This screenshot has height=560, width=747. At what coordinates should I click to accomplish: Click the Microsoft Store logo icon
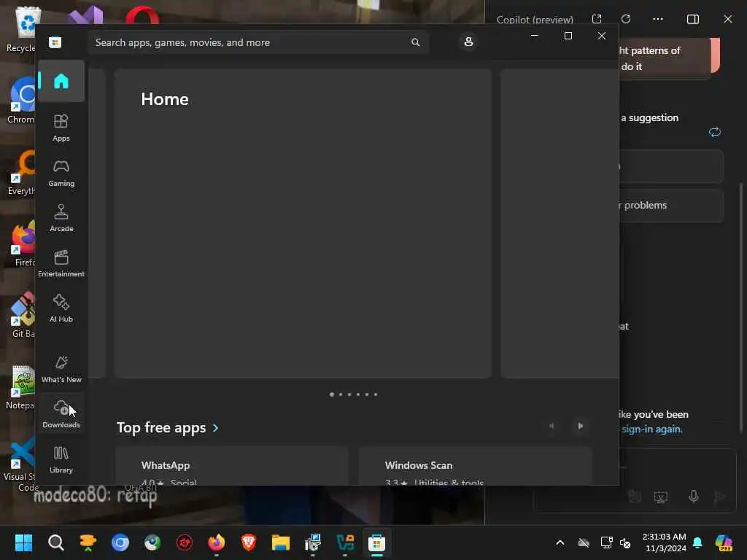[55, 42]
